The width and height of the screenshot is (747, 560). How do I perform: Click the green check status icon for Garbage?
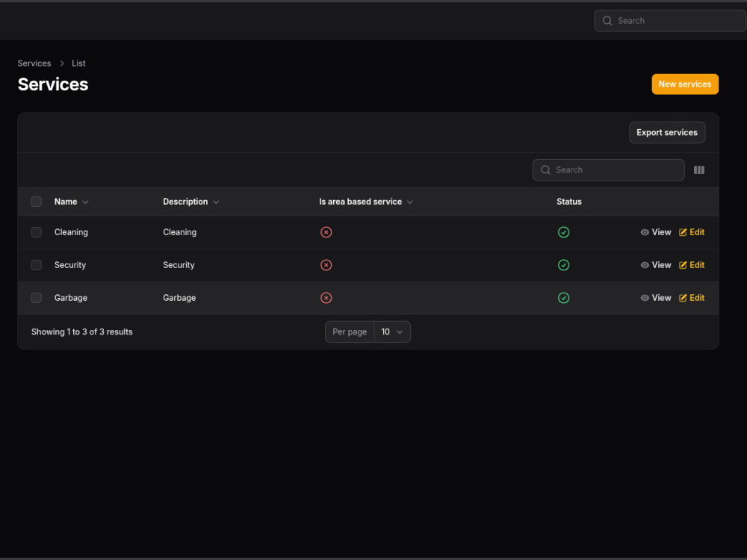click(563, 298)
